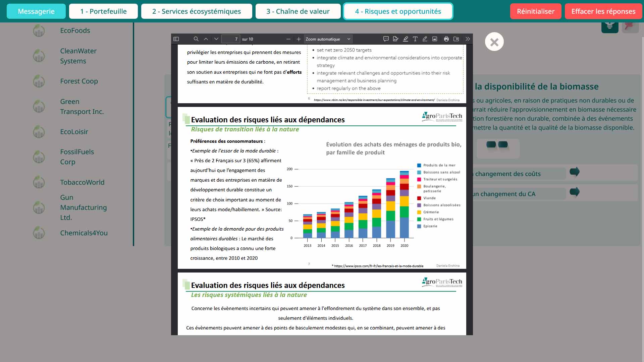Go to previous PDF page arrow
Viewport: 644px width, 362px height.
[206, 39]
